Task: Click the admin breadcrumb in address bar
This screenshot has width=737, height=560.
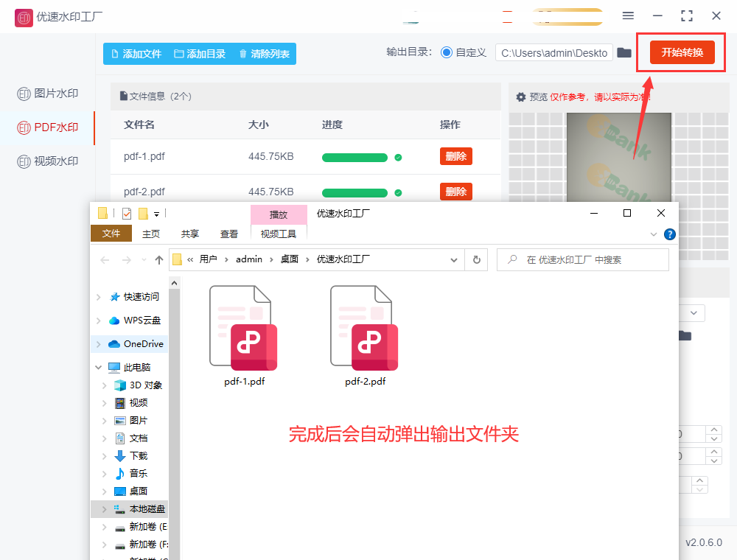Action: pyautogui.click(x=249, y=259)
